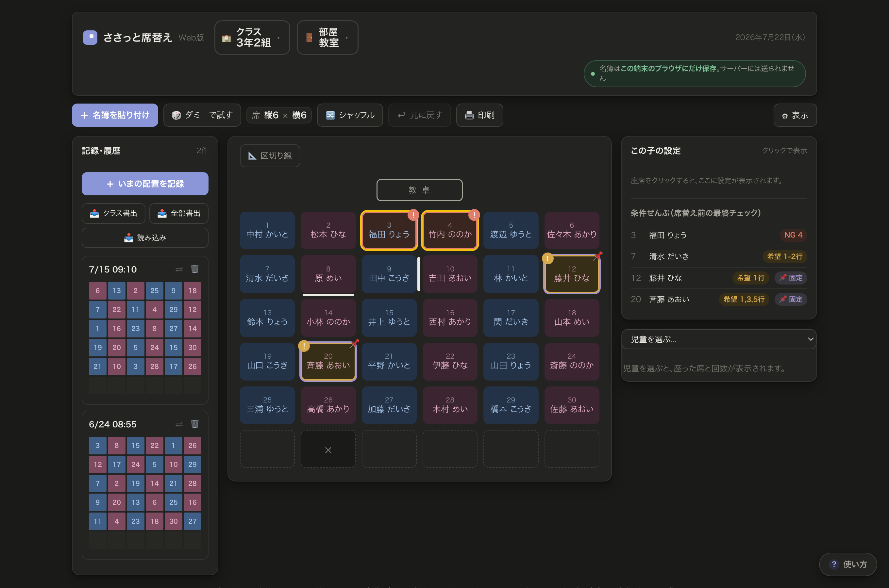889x588 pixels.
Task: Select seat 17 関 だいき
Action: tap(511, 318)
